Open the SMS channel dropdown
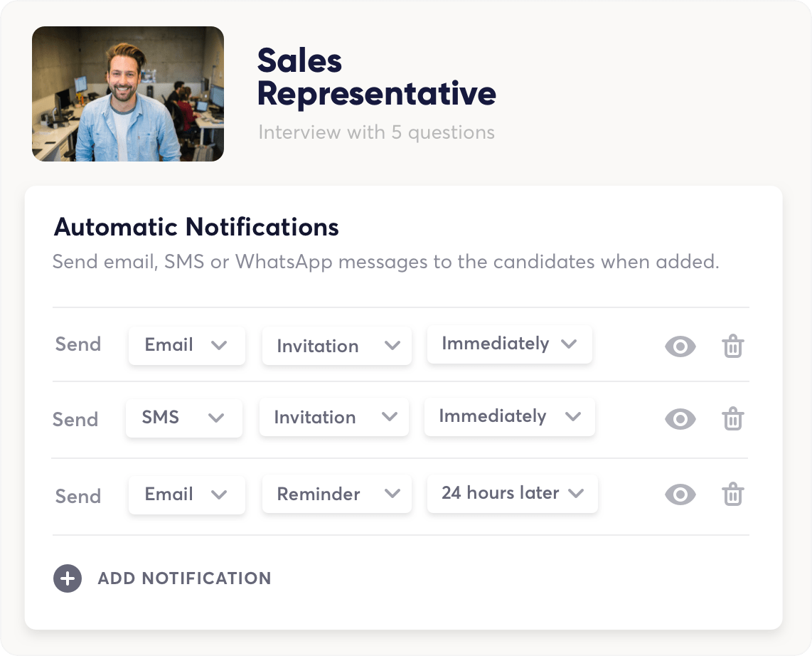 click(x=184, y=418)
